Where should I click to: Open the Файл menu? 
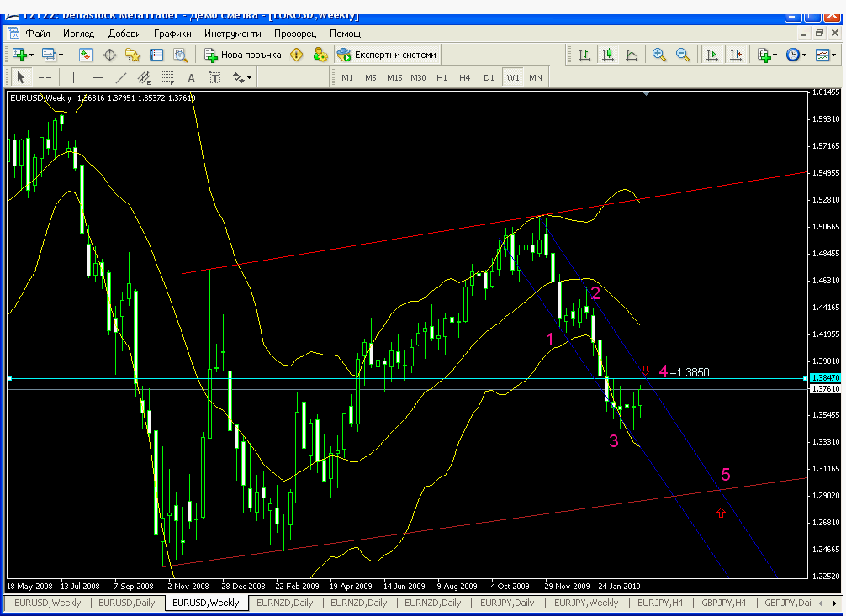[38, 34]
